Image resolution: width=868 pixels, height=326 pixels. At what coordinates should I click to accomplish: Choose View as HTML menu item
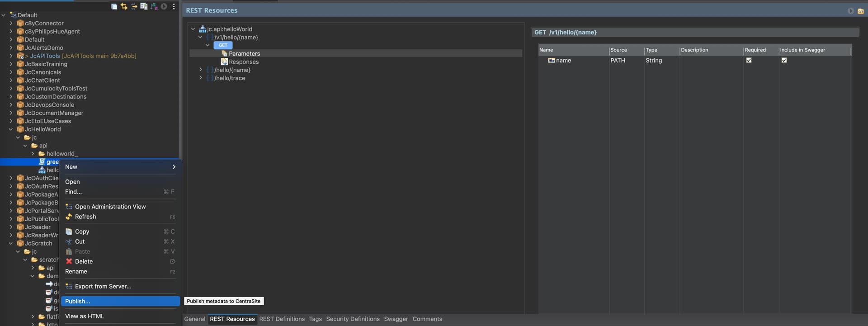(120, 316)
